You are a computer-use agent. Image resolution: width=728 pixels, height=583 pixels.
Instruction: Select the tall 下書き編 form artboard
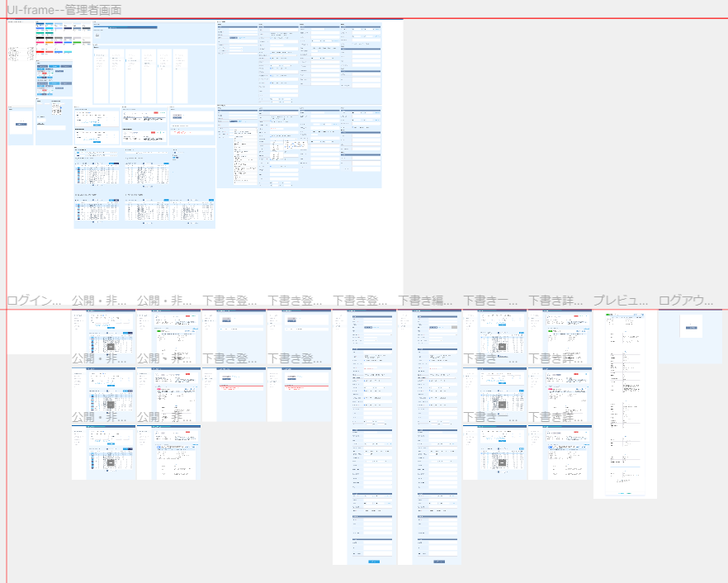coord(429,438)
